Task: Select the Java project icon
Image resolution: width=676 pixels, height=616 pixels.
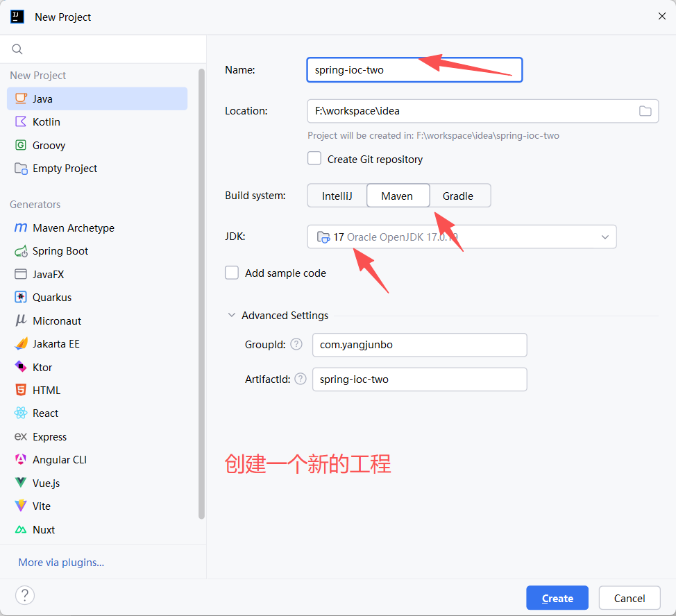Action: 21,99
